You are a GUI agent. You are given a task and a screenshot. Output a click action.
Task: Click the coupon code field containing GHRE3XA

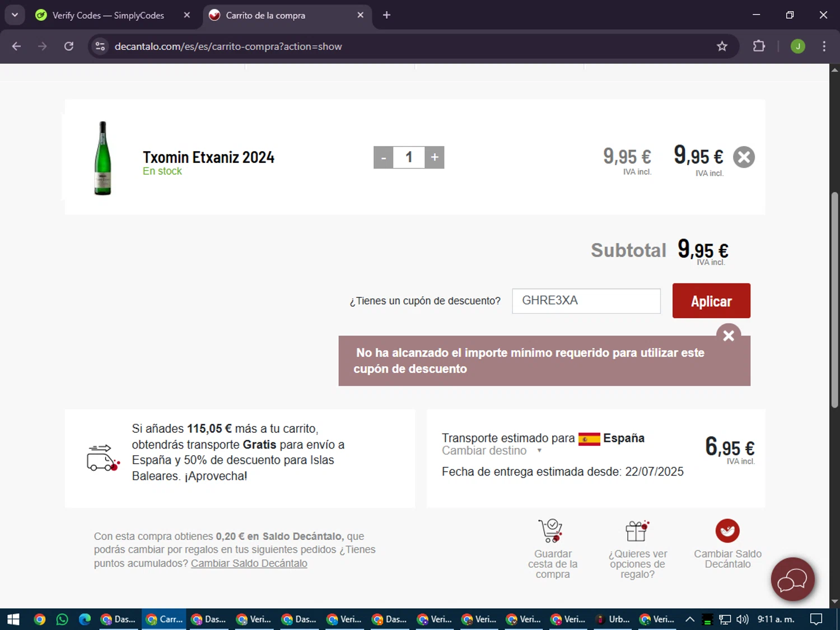pyautogui.click(x=586, y=301)
